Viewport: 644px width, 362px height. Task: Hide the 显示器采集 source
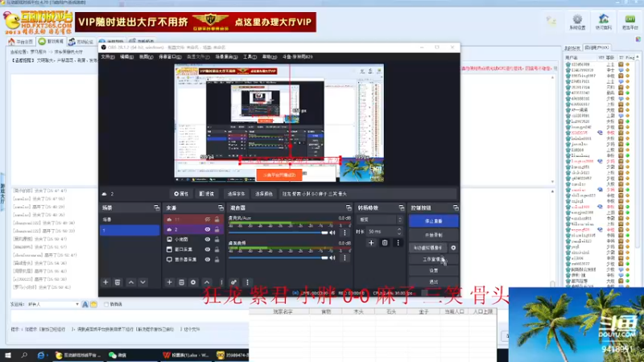click(x=208, y=259)
